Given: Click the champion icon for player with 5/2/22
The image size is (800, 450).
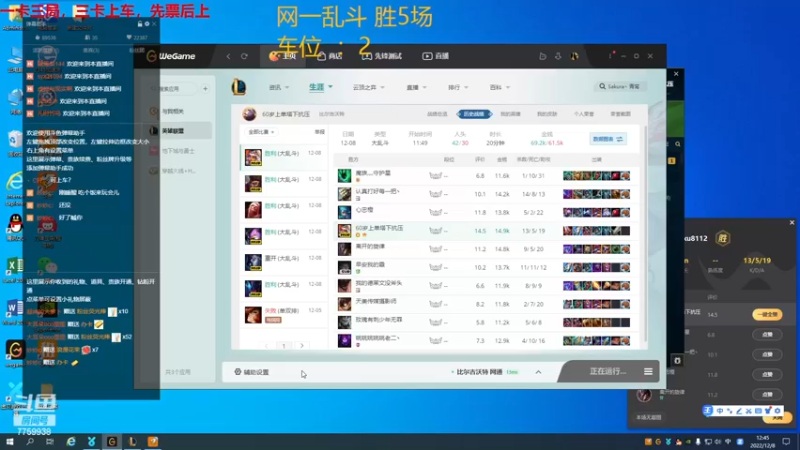Looking at the screenshot, I should [x=344, y=212].
